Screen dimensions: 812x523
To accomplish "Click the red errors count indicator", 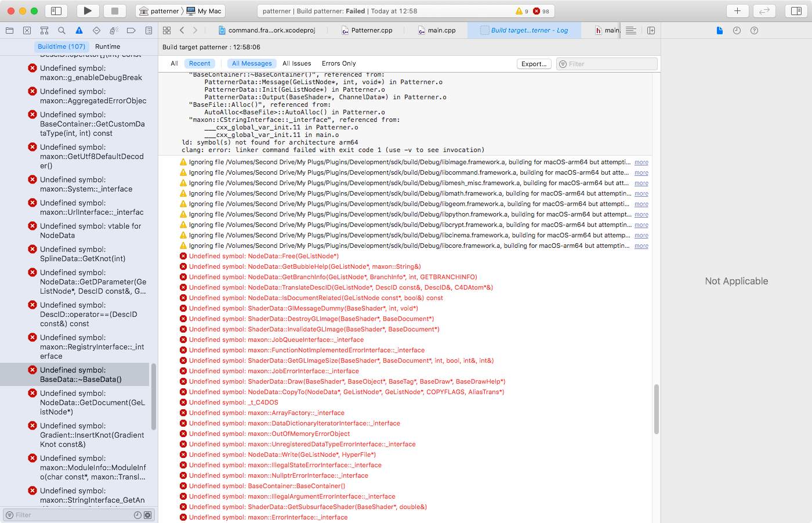I will (541, 11).
